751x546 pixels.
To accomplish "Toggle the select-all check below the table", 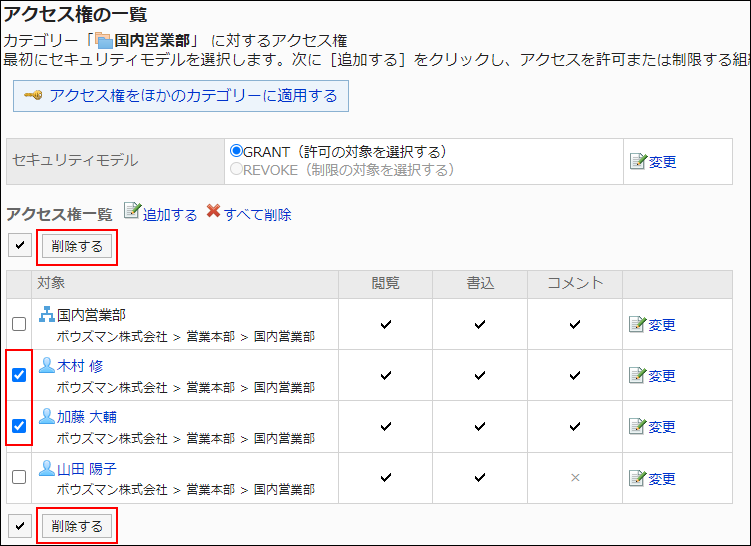I will (x=20, y=526).
